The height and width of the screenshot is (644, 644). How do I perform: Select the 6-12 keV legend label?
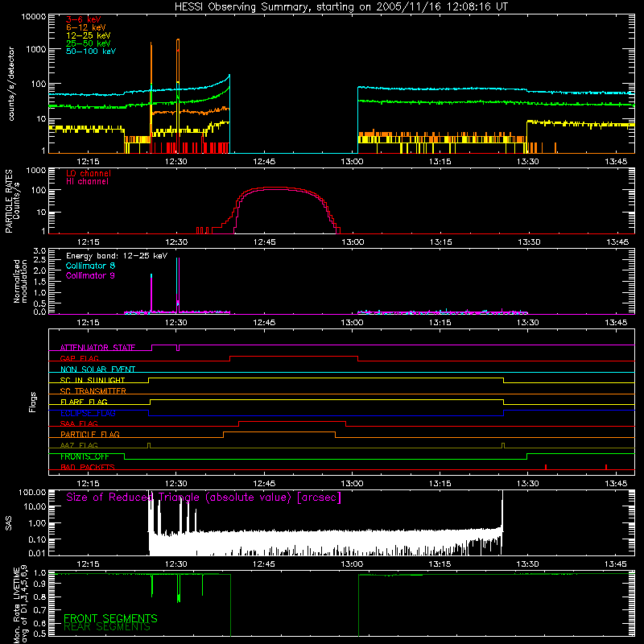[x=86, y=27]
